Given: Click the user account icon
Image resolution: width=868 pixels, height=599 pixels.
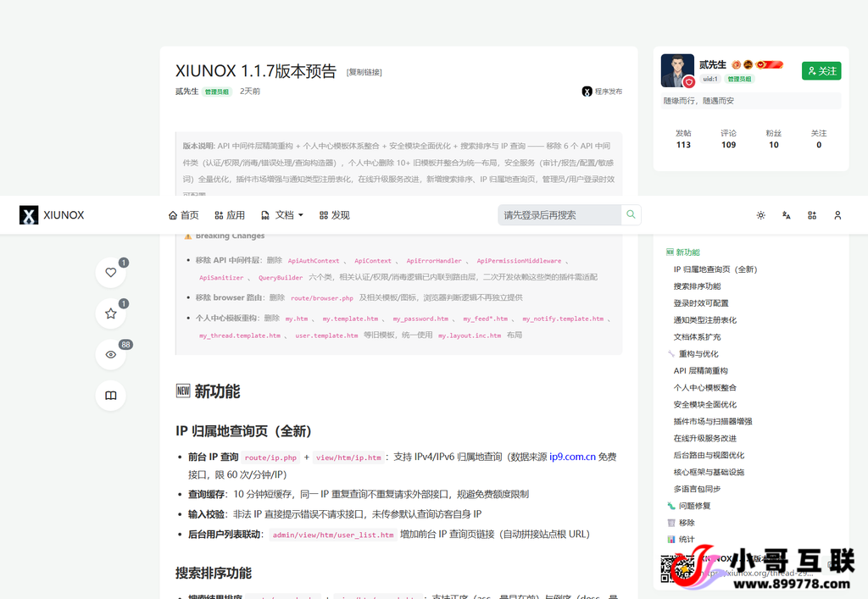Looking at the screenshot, I should [x=837, y=215].
